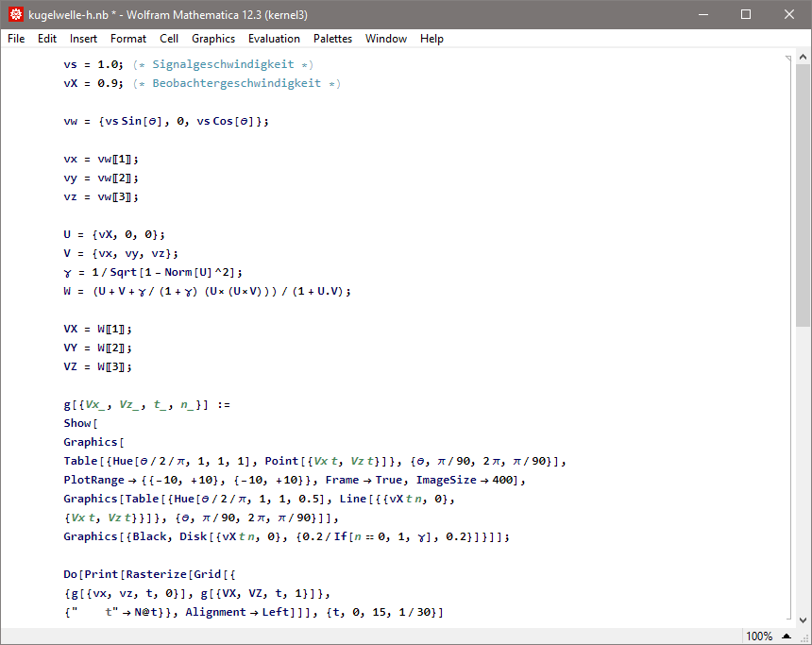Open the Edit menu
Screen dimensions: 812x645
click(x=47, y=39)
